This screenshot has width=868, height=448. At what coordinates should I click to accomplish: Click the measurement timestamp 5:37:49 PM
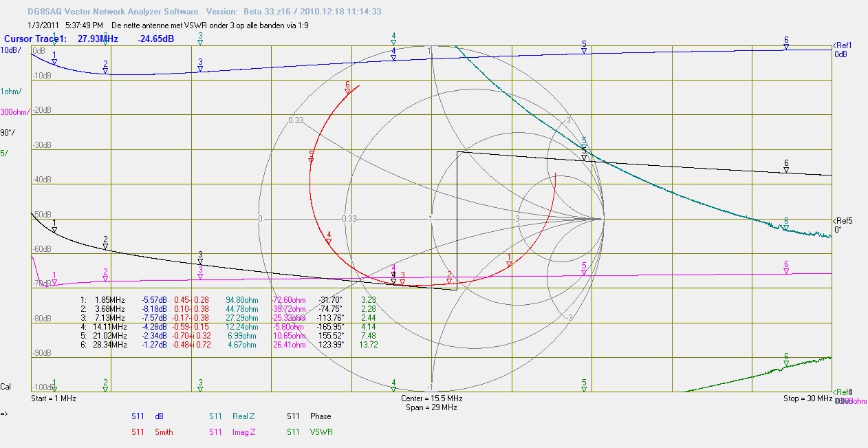[x=83, y=25]
